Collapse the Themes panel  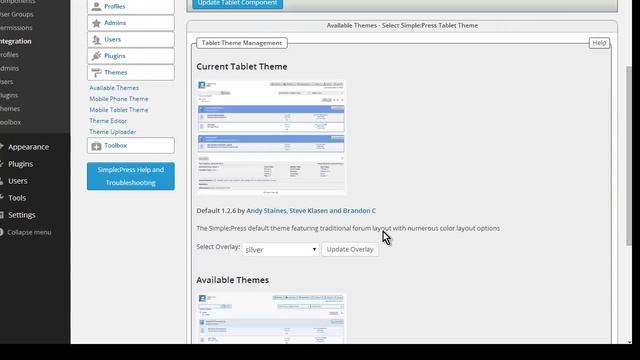click(x=131, y=72)
